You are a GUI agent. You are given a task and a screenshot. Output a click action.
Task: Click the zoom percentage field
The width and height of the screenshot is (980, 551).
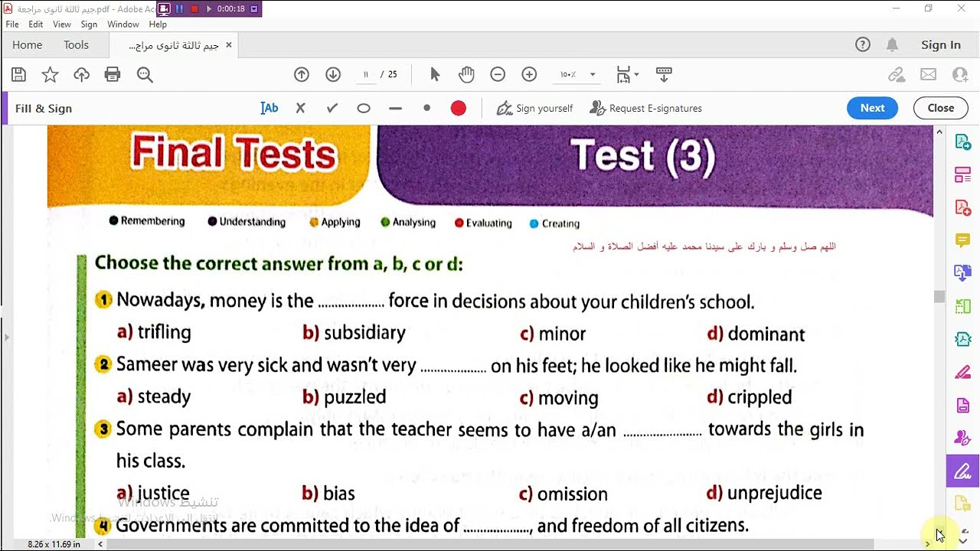click(568, 74)
